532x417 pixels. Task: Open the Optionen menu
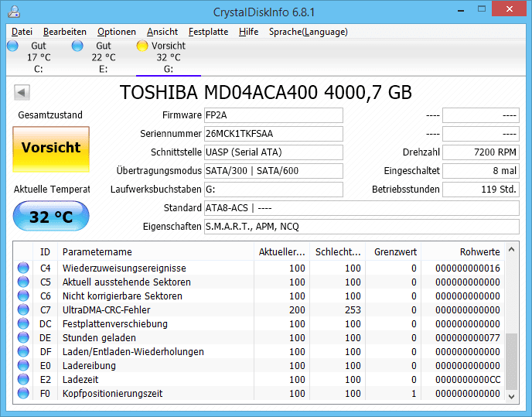pos(117,32)
